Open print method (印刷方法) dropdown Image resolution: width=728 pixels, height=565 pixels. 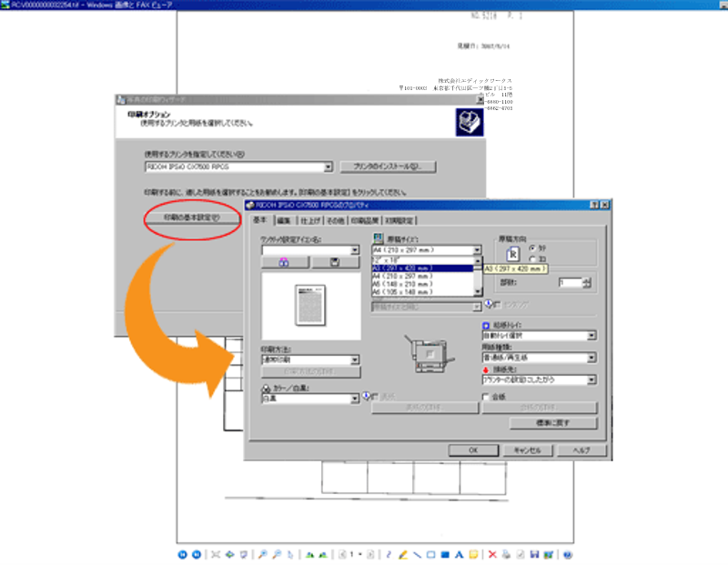click(355, 359)
